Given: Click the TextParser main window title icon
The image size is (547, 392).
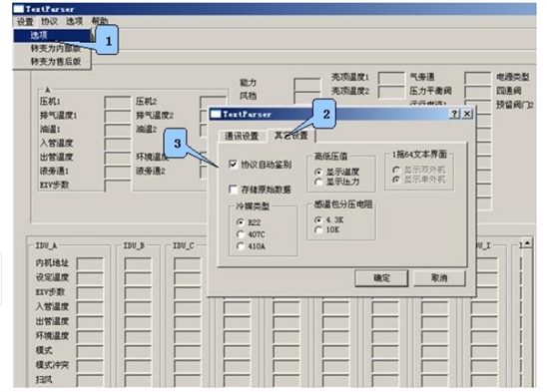Looking at the screenshot, I should click(x=18, y=9).
